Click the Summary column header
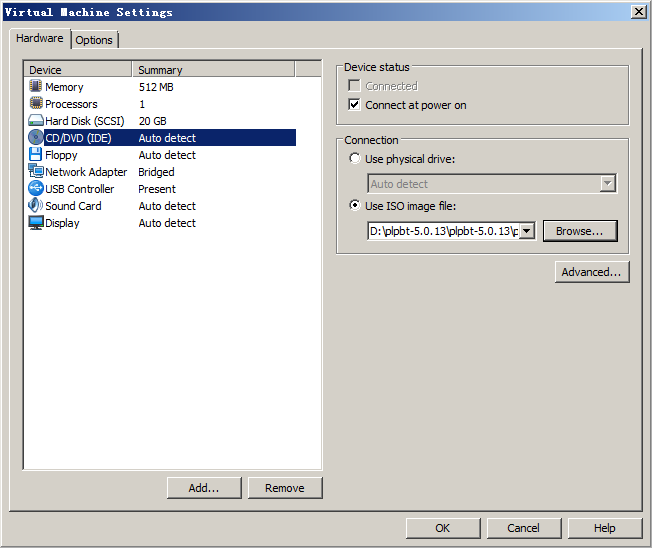The width and height of the screenshot is (652, 548). pos(212,70)
